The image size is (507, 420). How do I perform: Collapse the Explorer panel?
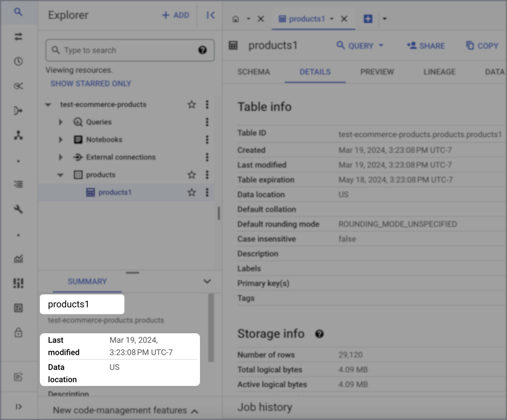click(x=210, y=15)
